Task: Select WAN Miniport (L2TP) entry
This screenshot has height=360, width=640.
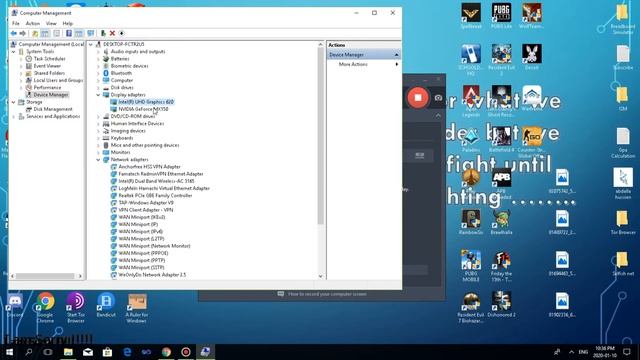Action: coord(141,239)
